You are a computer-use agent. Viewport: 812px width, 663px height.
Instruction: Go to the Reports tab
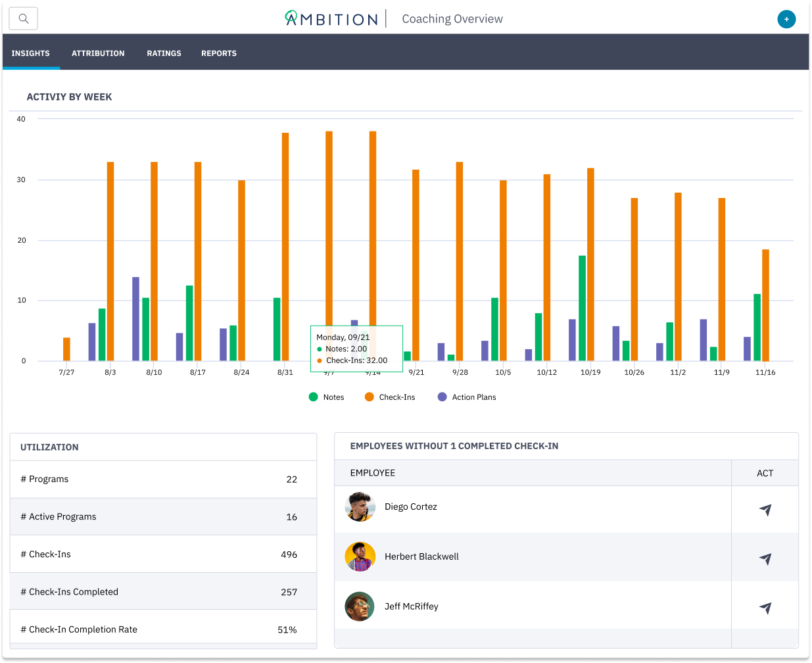(219, 53)
